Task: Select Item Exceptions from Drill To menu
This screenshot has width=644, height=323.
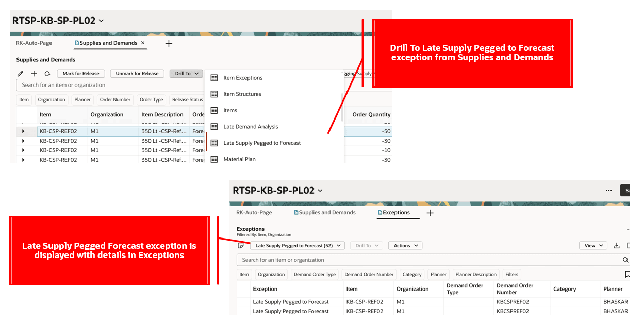Action: 243,78
